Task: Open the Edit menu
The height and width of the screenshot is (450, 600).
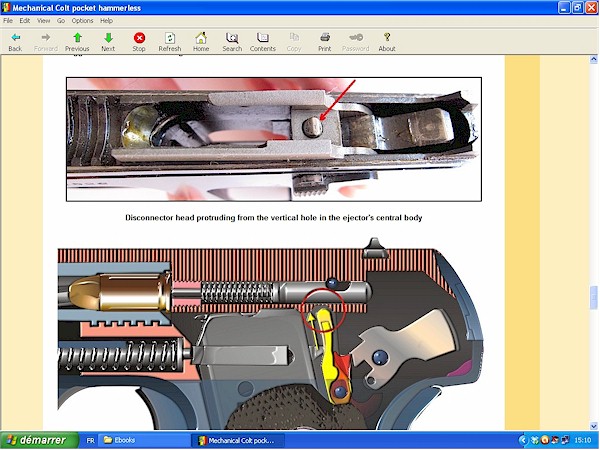Action: coord(24,21)
